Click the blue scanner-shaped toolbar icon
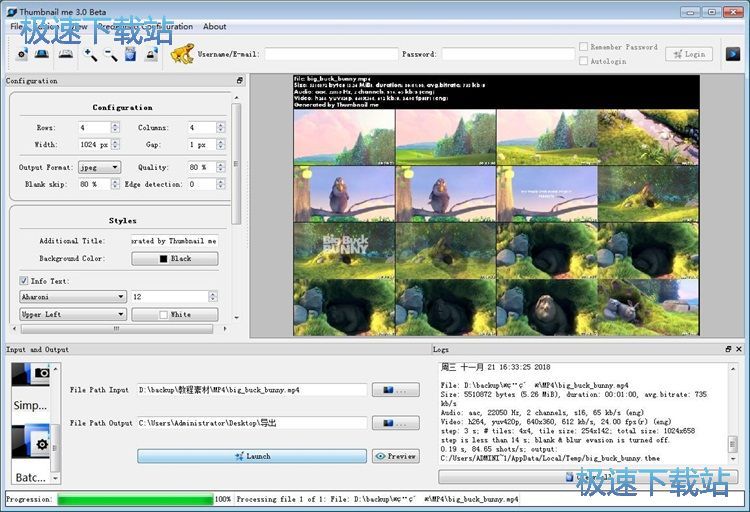Image resolution: width=750 pixels, height=512 pixels. [x=42, y=54]
